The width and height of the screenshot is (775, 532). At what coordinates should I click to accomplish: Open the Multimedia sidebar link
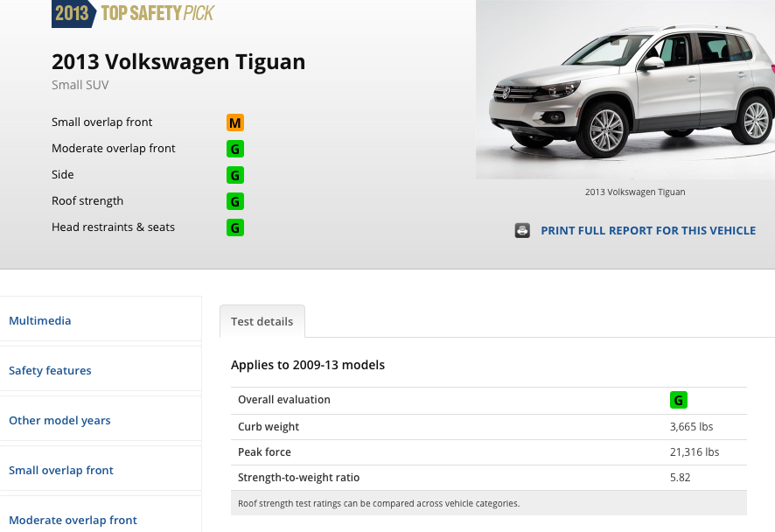40,320
